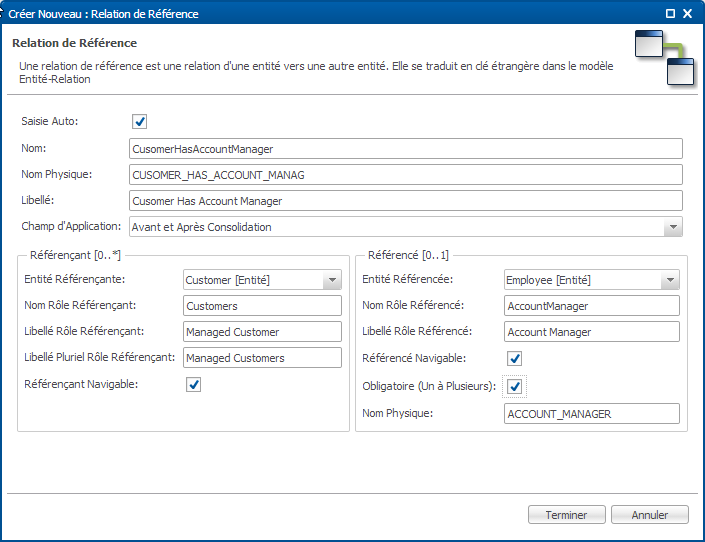This screenshot has height=542, width=705.
Task: Click the Nom Physique field with CUSOMER_HAS_ACCOUNT_MANAG
Action: pyautogui.click(x=406, y=175)
